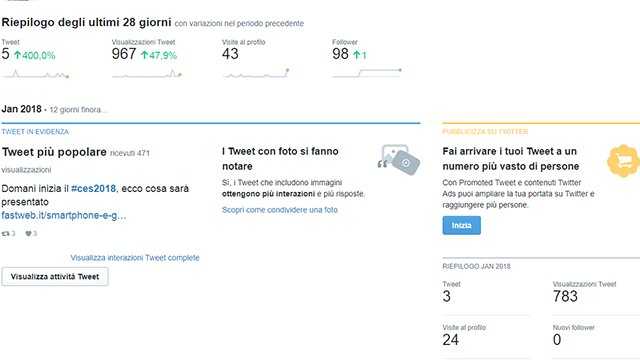This screenshot has height=360, width=640.
Task: Click the tweet views value 967
Action: 124,54
